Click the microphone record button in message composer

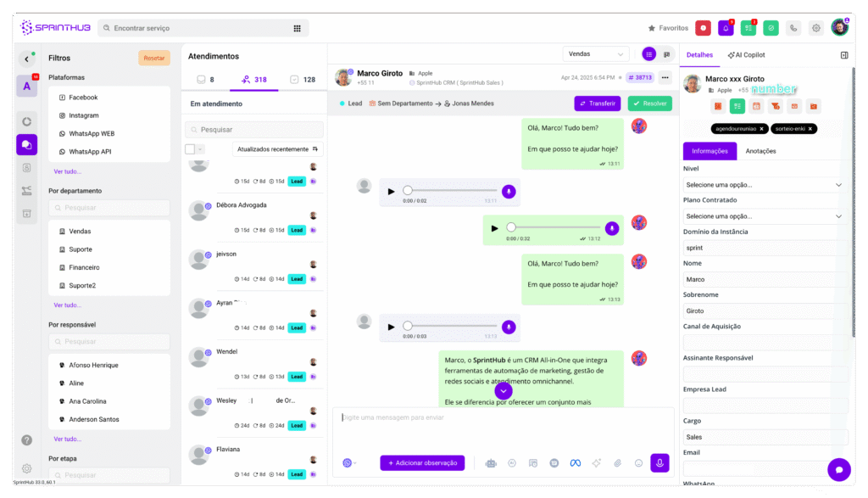click(x=659, y=463)
